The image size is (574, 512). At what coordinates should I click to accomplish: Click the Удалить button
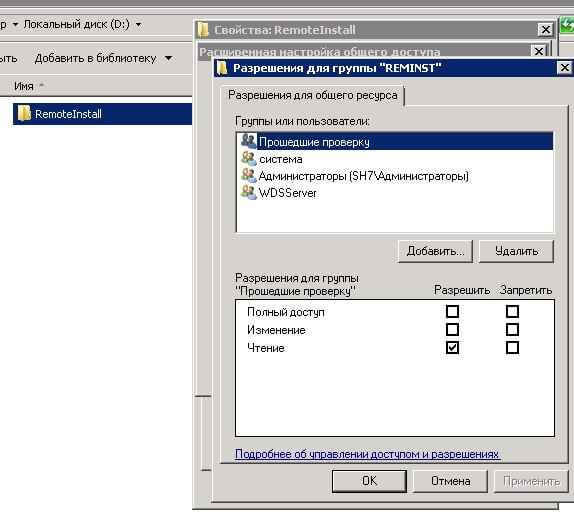516,251
